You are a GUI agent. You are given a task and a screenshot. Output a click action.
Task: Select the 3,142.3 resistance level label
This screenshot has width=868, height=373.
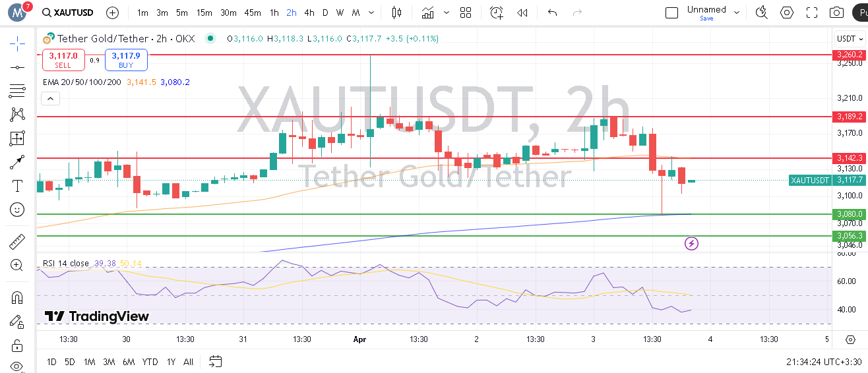(849, 158)
